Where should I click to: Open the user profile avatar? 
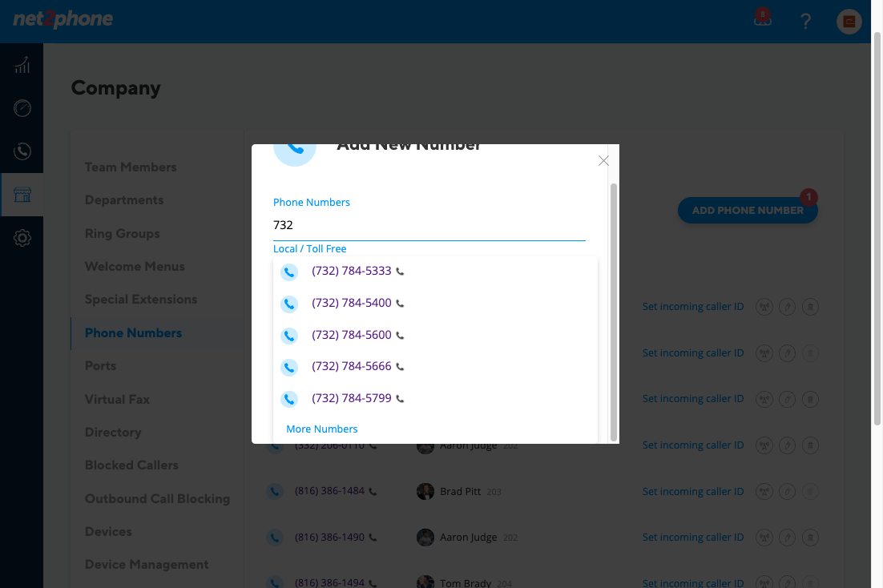click(849, 22)
